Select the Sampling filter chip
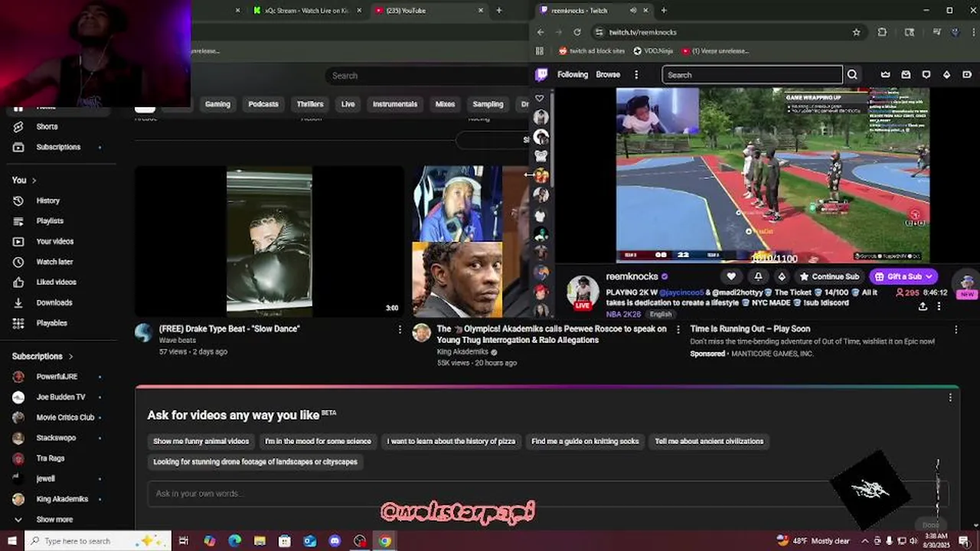This screenshot has height=551, width=980. [488, 104]
